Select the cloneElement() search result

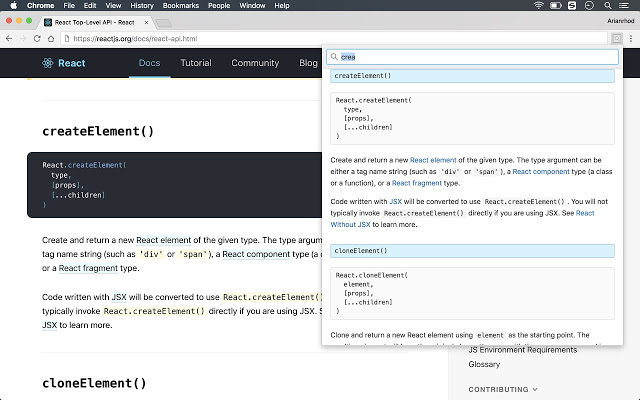pos(472,251)
